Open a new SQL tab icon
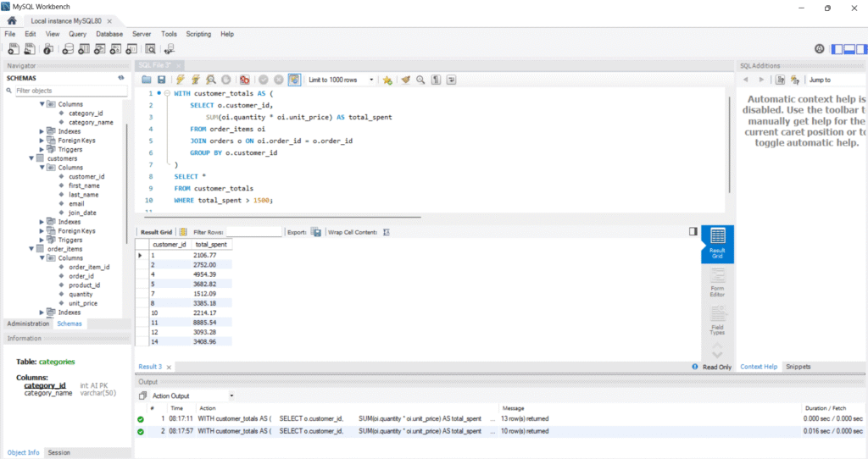 pyautogui.click(x=14, y=49)
